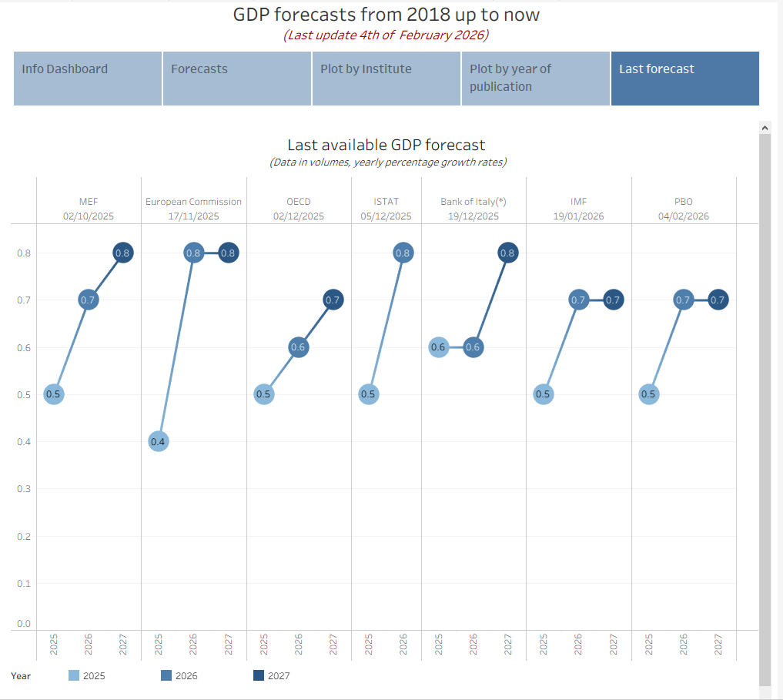Image resolution: width=783 pixels, height=700 pixels.
Task: Click OECD 2026 data point at 0.6
Action: tap(298, 347)
